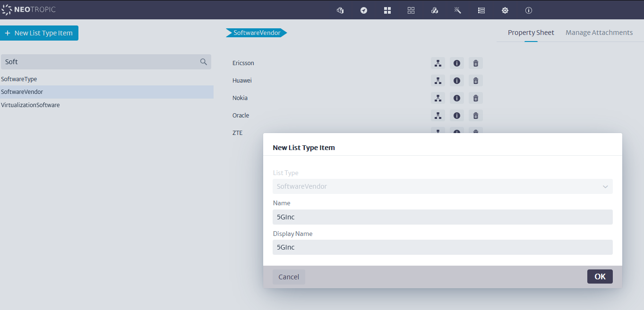The height and width of the screenshot is (310, 644).
Task: Open the modules grid icon in the header
Action: coord(387,10)
